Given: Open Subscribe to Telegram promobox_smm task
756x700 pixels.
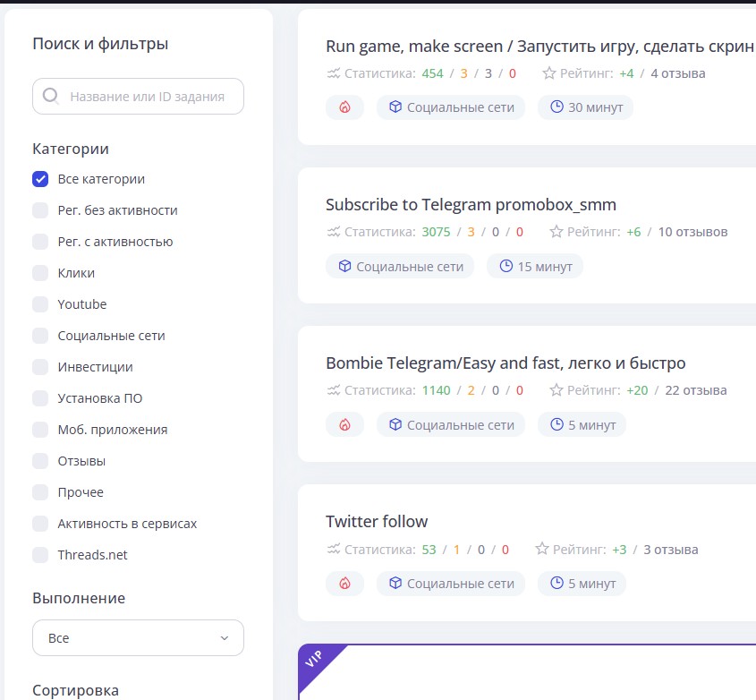Looking at the screenshot, I should tap(471, 205).
